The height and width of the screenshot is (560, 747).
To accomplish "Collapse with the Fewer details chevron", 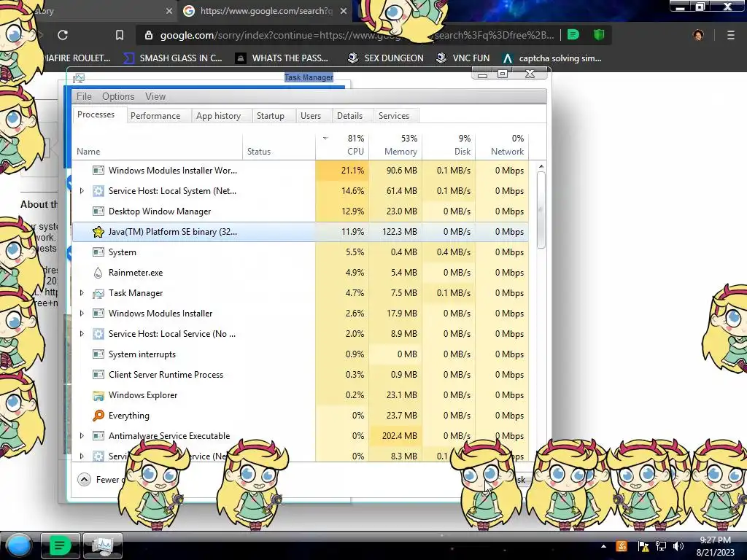I will 84,480.
